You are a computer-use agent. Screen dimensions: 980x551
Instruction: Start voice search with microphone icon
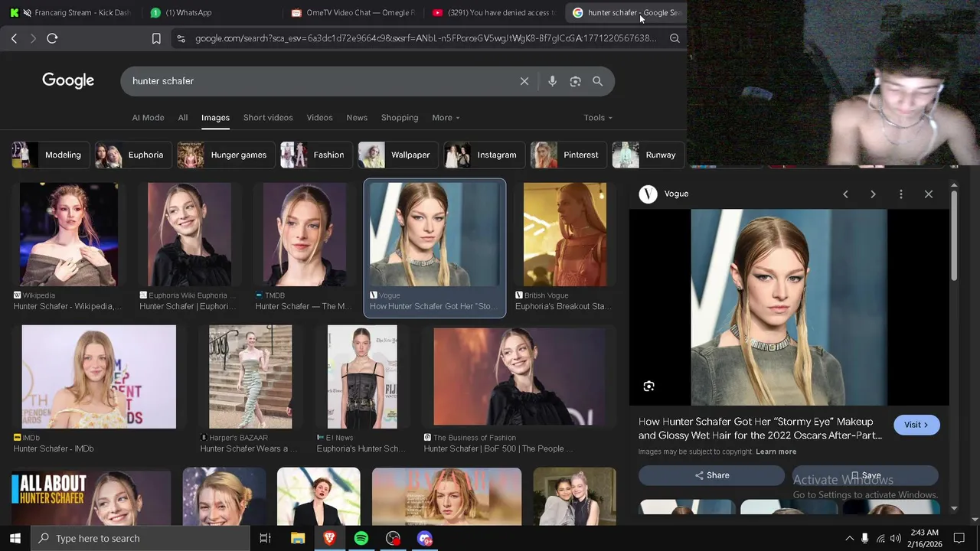coord(552,81)
